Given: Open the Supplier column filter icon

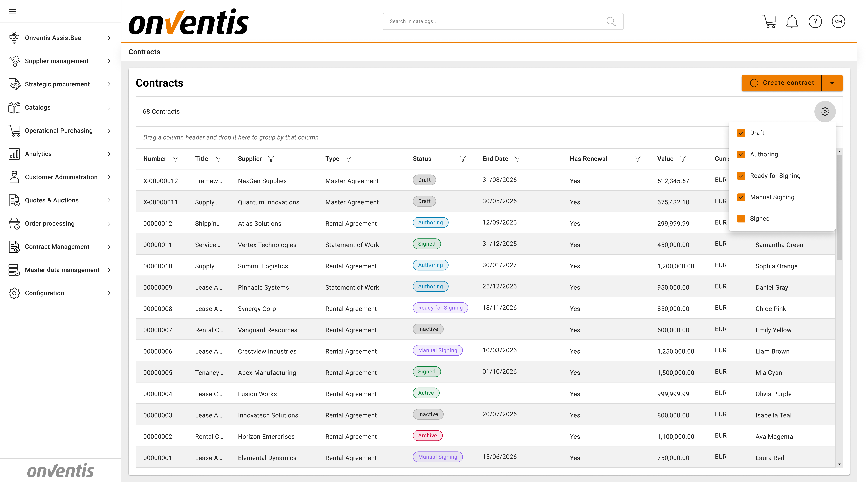Looking at the screenshot, I should coord(271,159).
